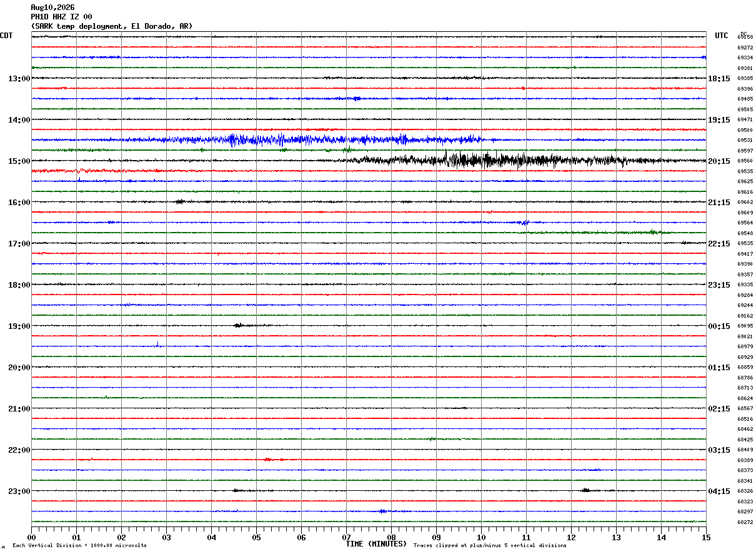Screen dimensions: 756x554
Task: Click the SARK temp deployment location text
Action: click(x=112, y=26)
